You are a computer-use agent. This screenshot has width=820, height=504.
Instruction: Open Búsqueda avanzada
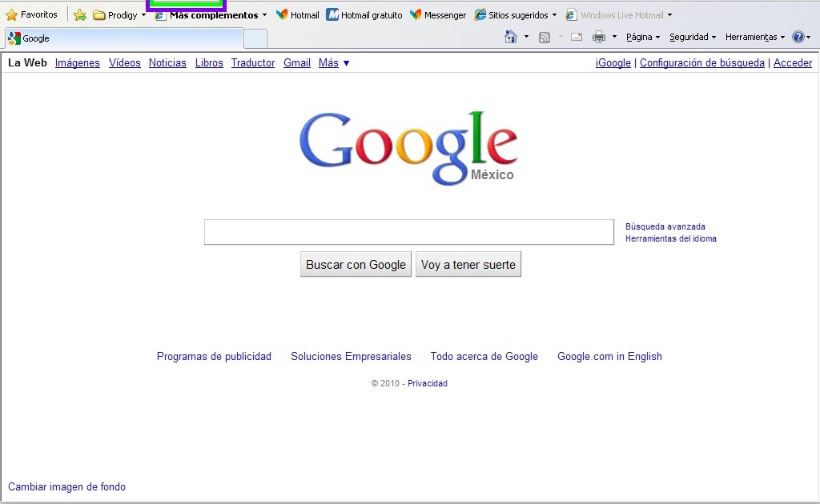(x=665, y=226)
